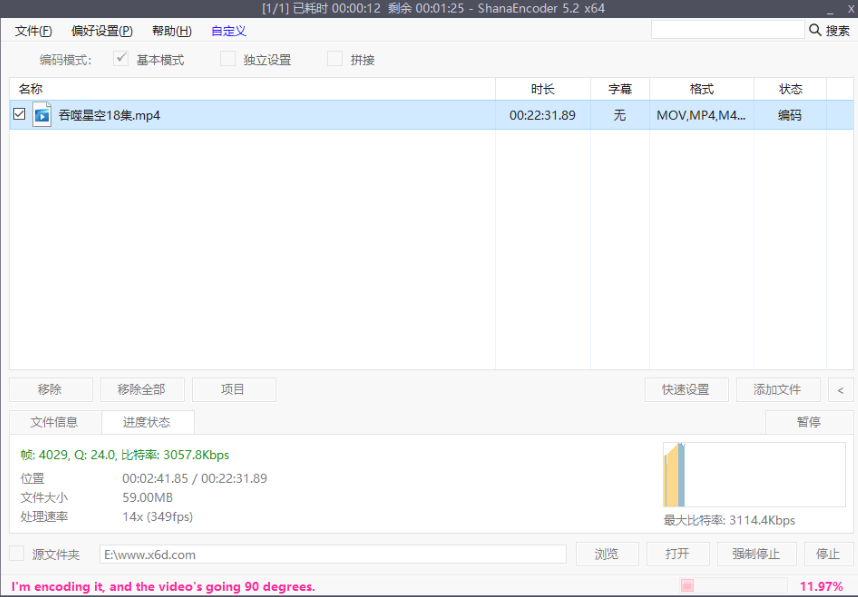
Task: Enable the 独立设置 checkbox
Action: point(228,59)
